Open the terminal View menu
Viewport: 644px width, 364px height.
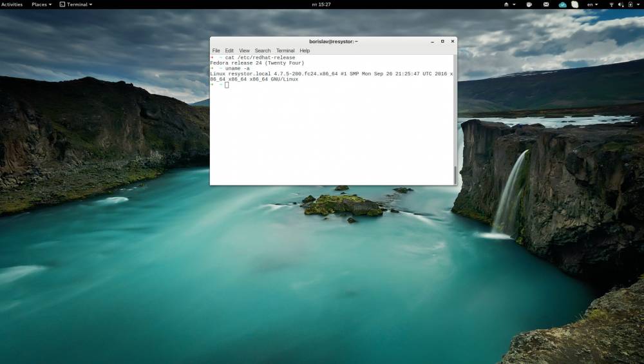pyautogui.click(x=244, y=50)
